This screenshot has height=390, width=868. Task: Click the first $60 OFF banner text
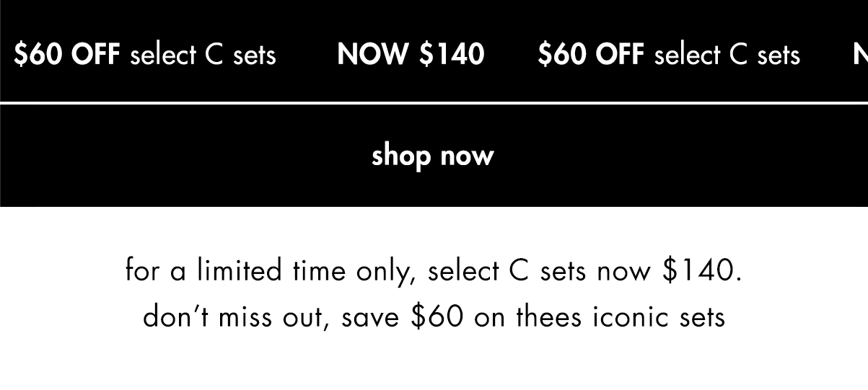(67, 55)
